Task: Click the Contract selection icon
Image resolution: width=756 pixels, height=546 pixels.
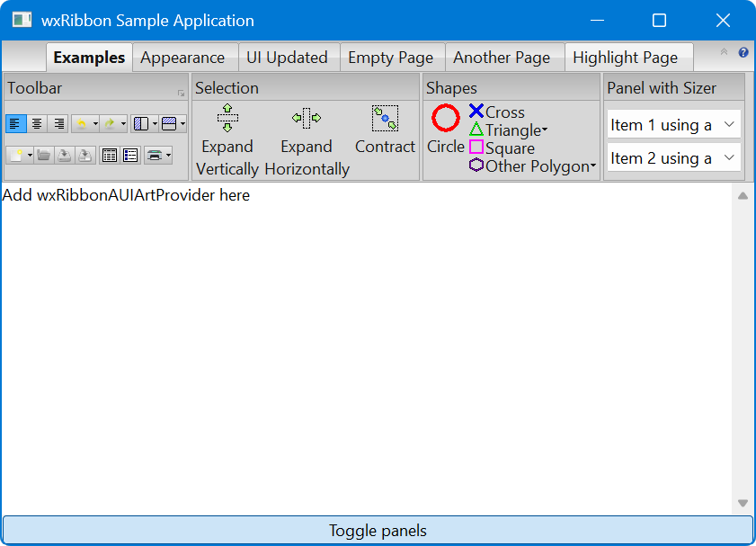Action: coord(385,119)
